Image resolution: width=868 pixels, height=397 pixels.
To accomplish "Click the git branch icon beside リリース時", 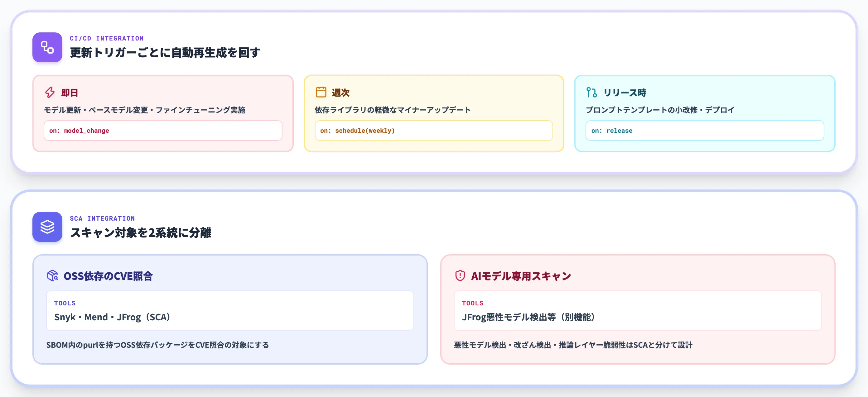I will click(x=591, y=92).
